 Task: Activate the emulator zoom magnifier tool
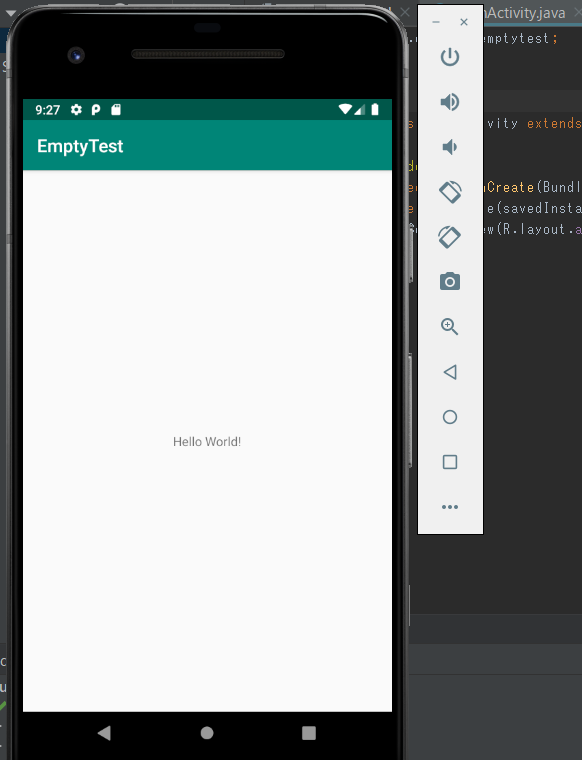point(450,327)
